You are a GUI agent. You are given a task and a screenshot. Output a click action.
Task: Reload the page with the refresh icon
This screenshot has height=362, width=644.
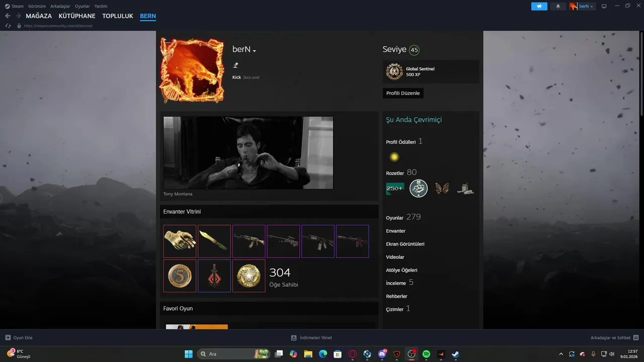[x=8, y=26]
